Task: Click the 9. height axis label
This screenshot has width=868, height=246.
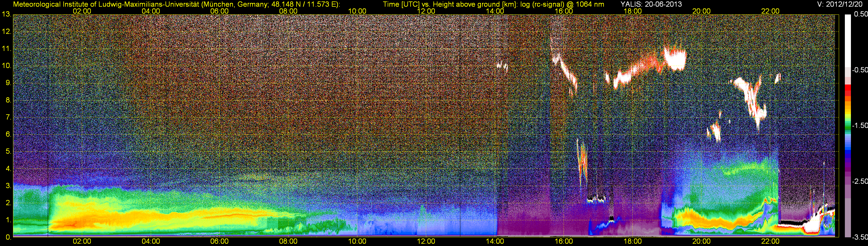Action: (9, 83)
